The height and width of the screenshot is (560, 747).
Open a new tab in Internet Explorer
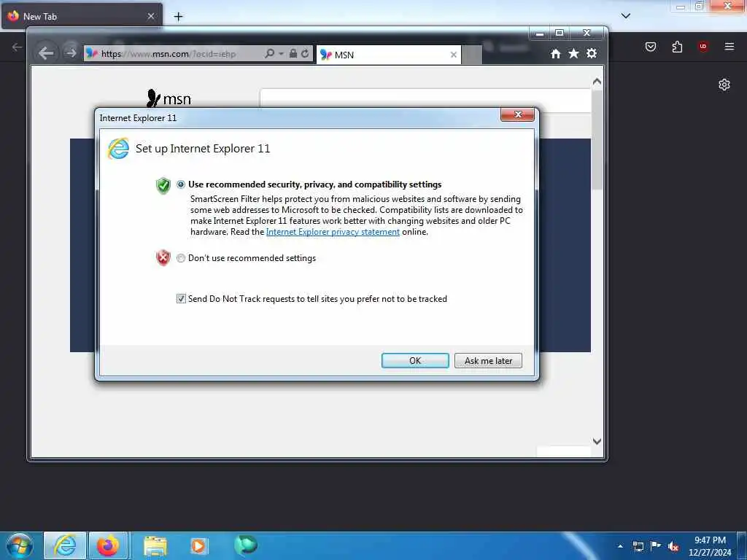[x=472, y=55]
